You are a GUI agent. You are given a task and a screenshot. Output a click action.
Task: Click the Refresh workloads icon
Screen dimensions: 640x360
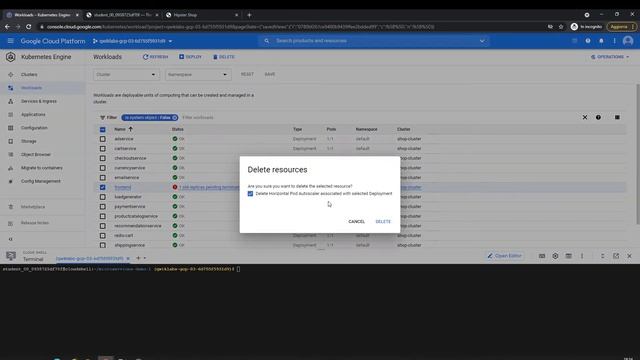pos(145,57)
